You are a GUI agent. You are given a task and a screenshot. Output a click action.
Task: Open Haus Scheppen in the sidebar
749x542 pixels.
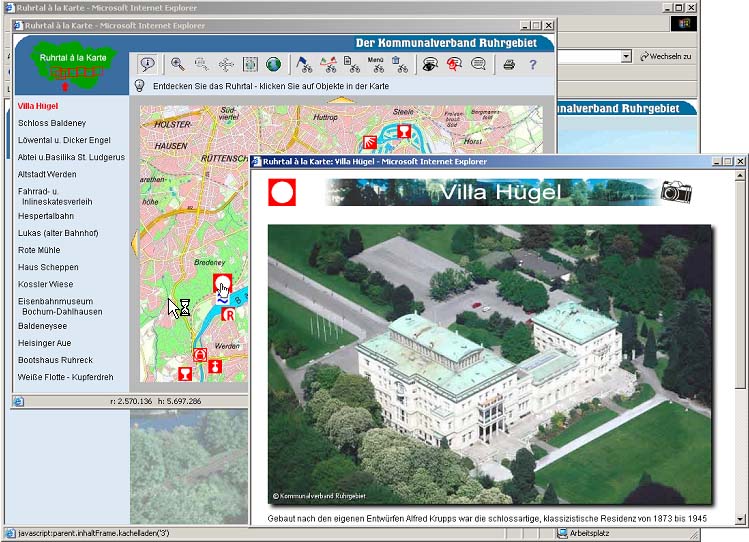pos(48,267)
